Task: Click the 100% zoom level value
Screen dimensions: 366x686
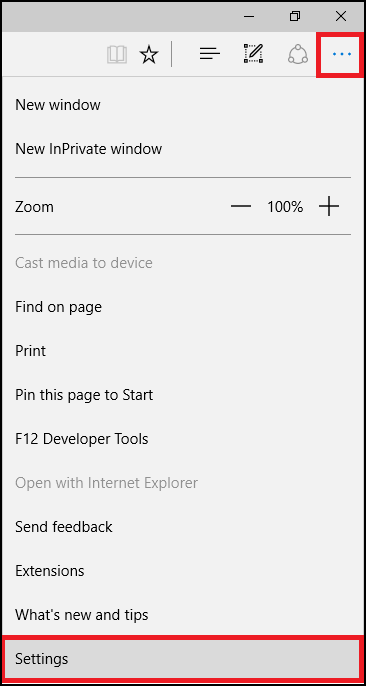Action: pos(285,206)
